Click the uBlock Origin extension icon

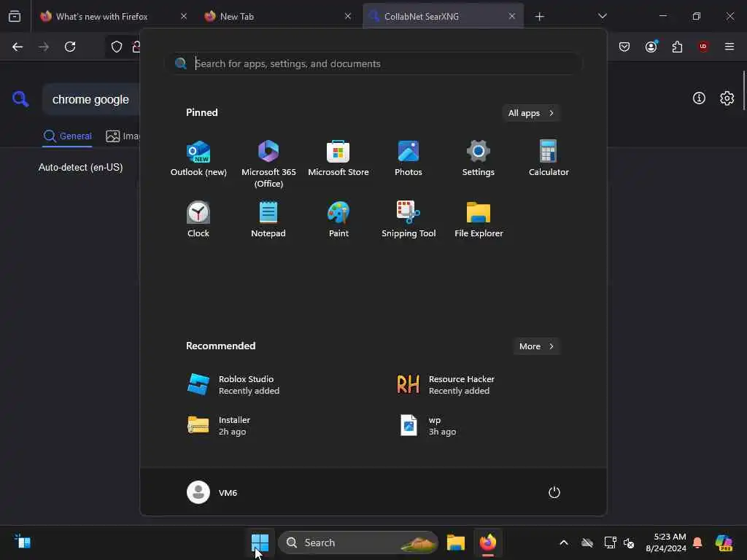pyautogui.click(x=703, y=47)
